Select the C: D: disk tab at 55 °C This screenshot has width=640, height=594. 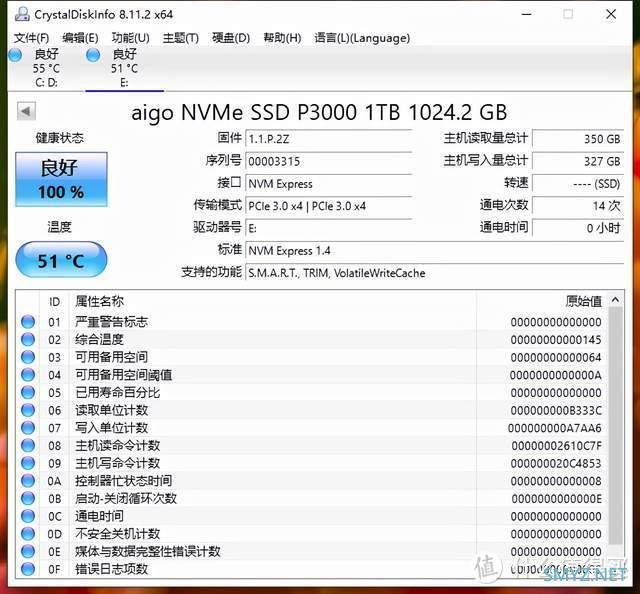[46, 68]
